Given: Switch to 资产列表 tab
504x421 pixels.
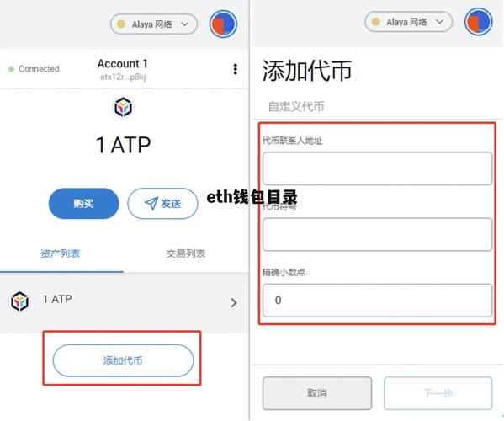Looking at the screenshot, I should tap(60, 253).
